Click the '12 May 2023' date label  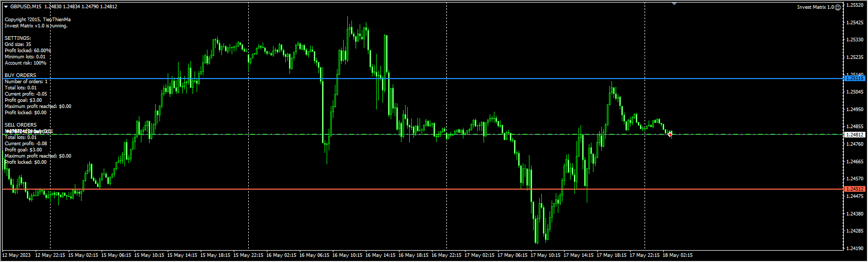pyautogui.click(x=17, y=255)
